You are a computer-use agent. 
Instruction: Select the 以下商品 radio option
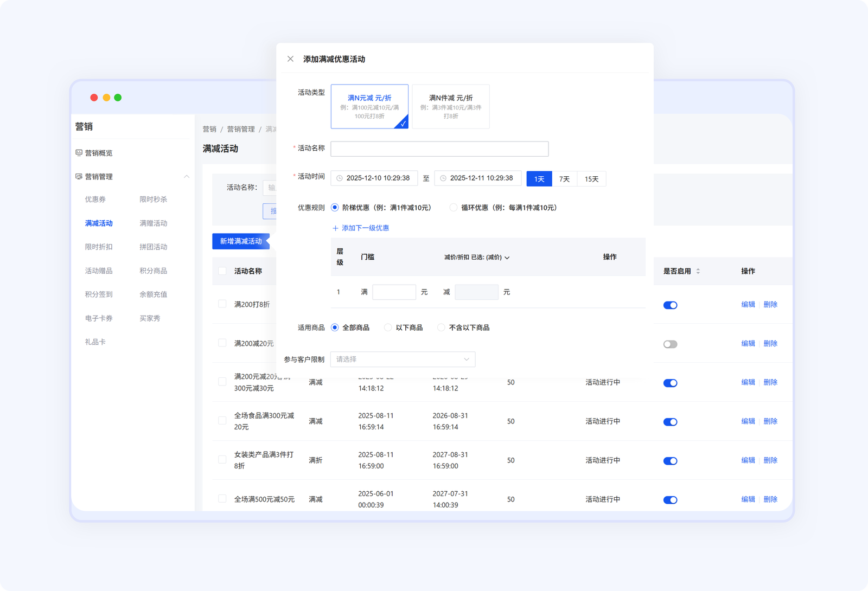tap(388, 327)
